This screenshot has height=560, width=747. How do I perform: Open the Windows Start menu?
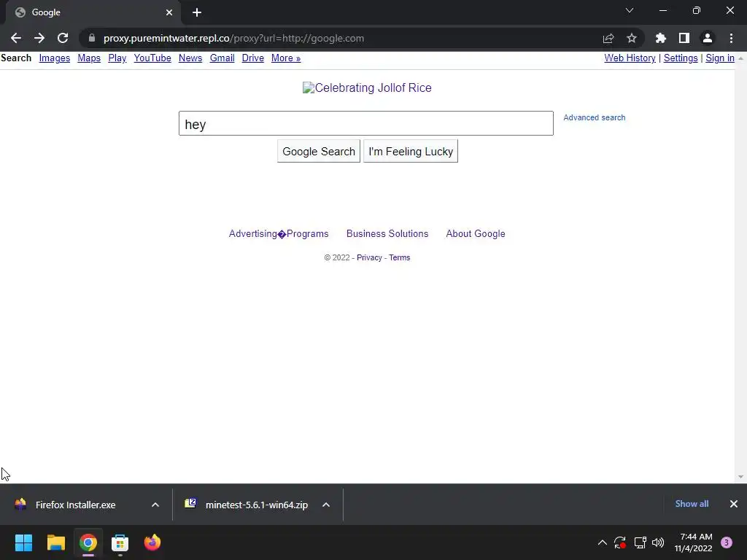click(x=23, y=542)
